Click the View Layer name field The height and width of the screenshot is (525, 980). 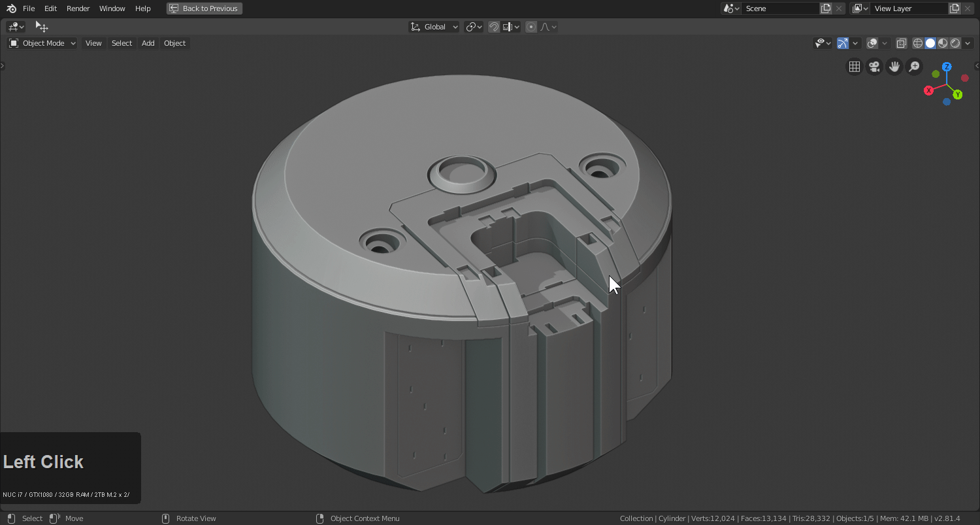(x=908, y=8)
